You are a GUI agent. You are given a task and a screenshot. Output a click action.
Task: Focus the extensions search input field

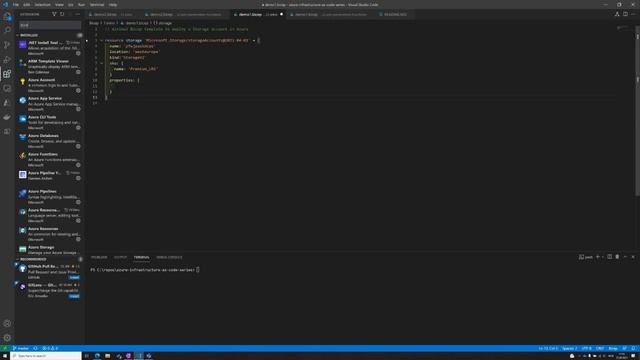tap(50, 25)
